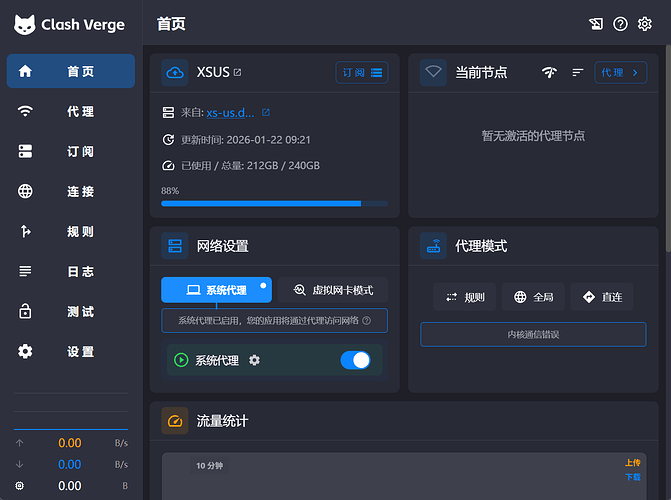Click help icon in system proxy notice
Image resolution: width=671 pixels, height=500 pixels.
pos(367,321)
